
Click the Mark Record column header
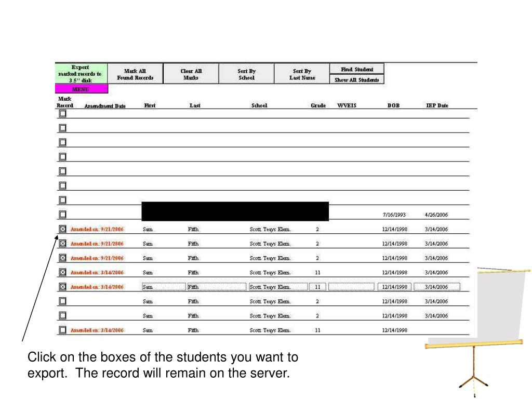click(x=65, y=102)
